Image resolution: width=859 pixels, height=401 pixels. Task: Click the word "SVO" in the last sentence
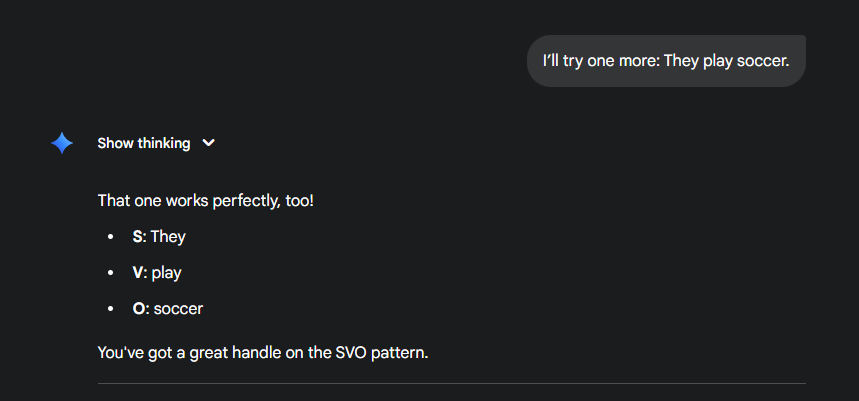click(350, 352)
